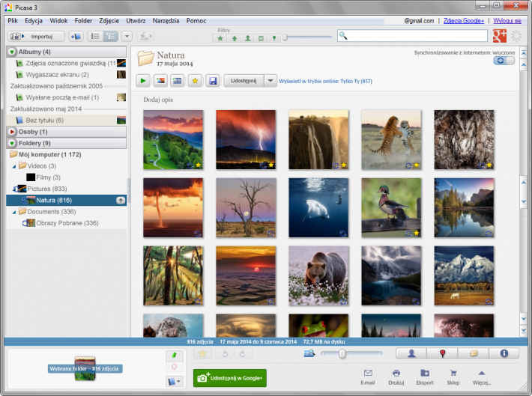Open Google+ via the red g+ icon
Viewport: 532px width, 396px height.
point(500,36)
